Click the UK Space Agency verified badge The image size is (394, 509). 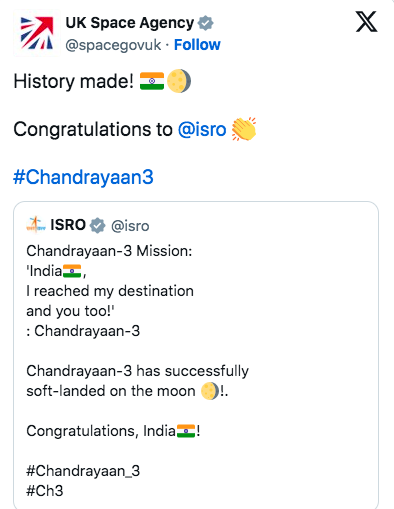(205, 23)
